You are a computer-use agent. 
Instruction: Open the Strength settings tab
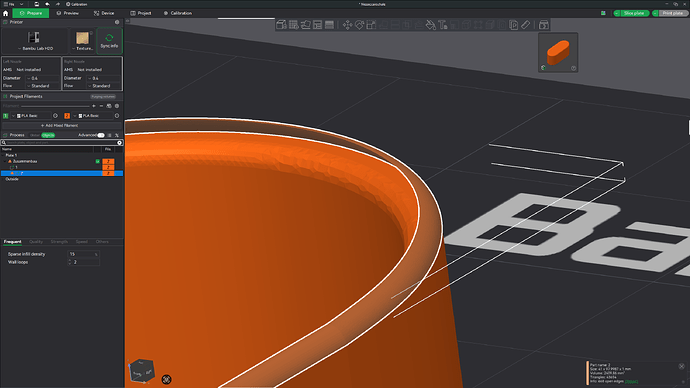click(59, 242)
